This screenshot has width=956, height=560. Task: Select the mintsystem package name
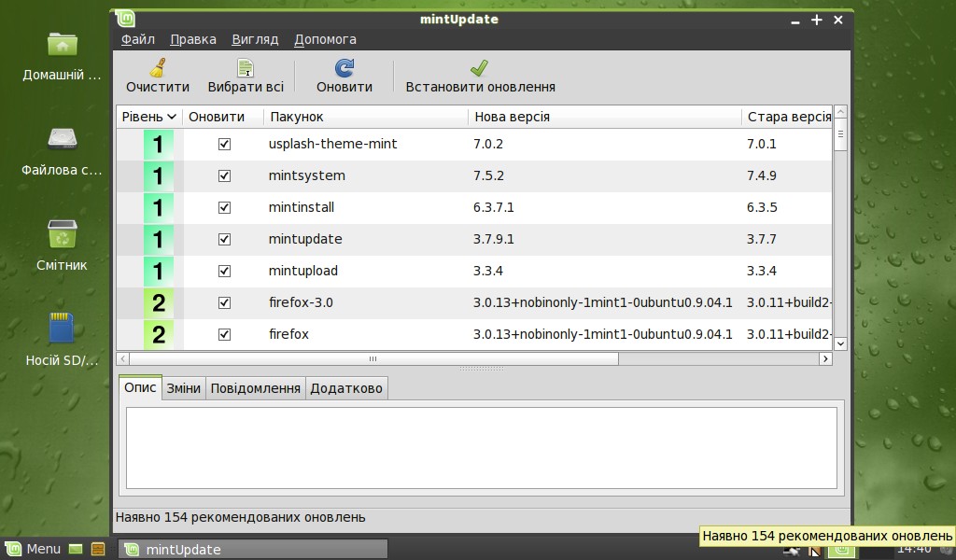(x=306, y=176)
